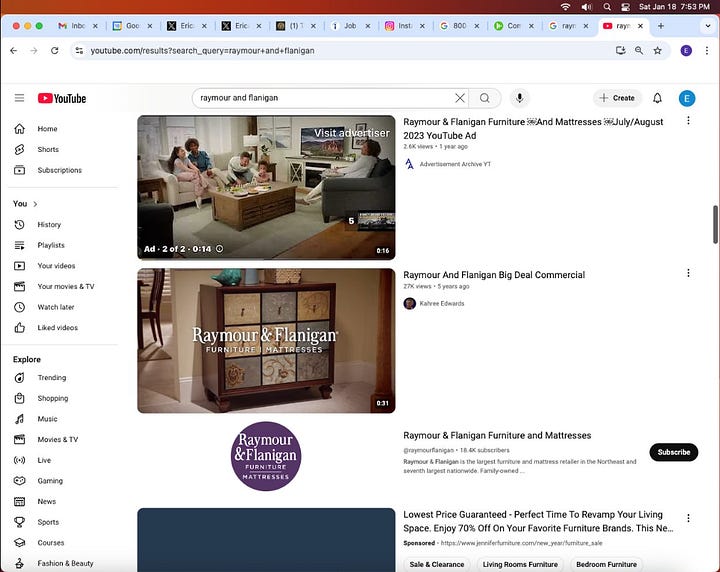
Task: Select the Bedroom Furniture chip
Action: [x=606, y=564]
